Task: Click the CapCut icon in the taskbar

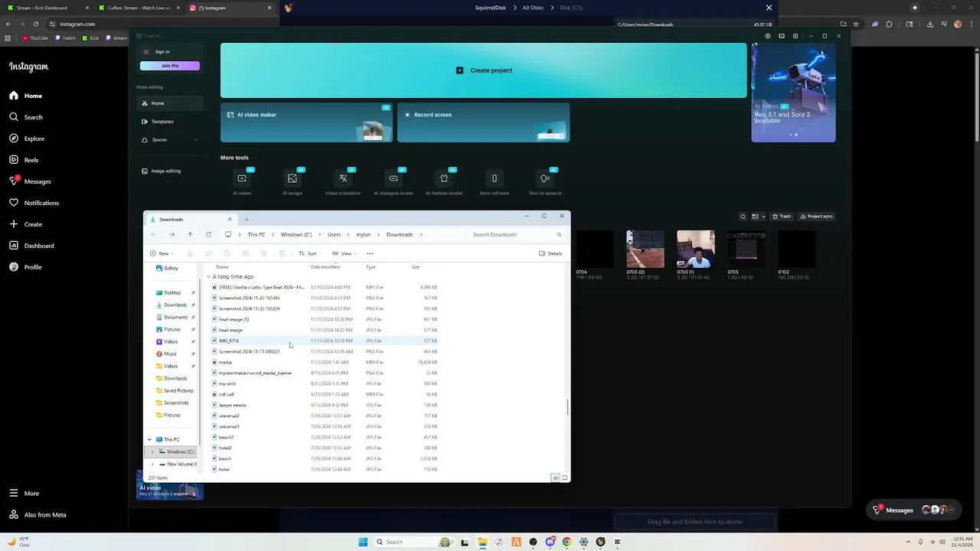Action: click(617, 542)
